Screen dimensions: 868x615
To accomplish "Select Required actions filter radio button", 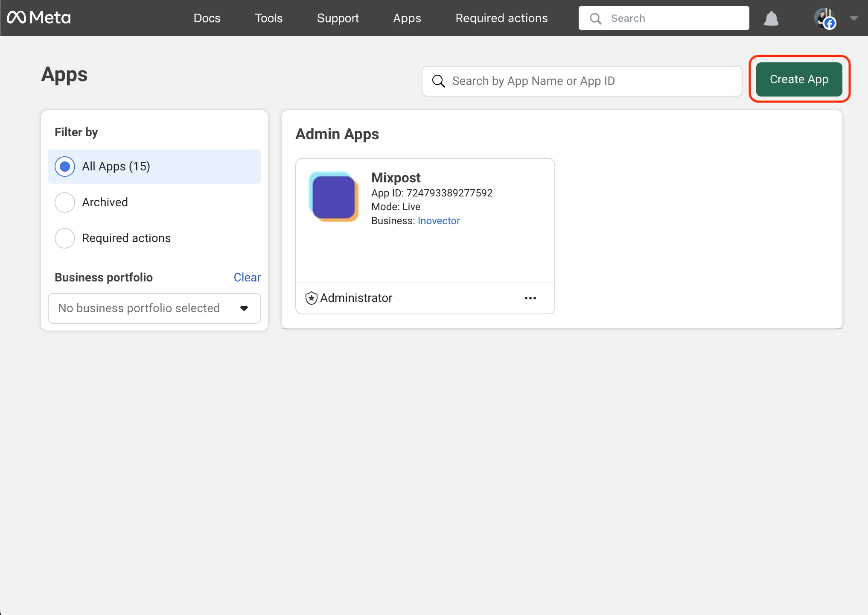I will [x=65, y=238].
